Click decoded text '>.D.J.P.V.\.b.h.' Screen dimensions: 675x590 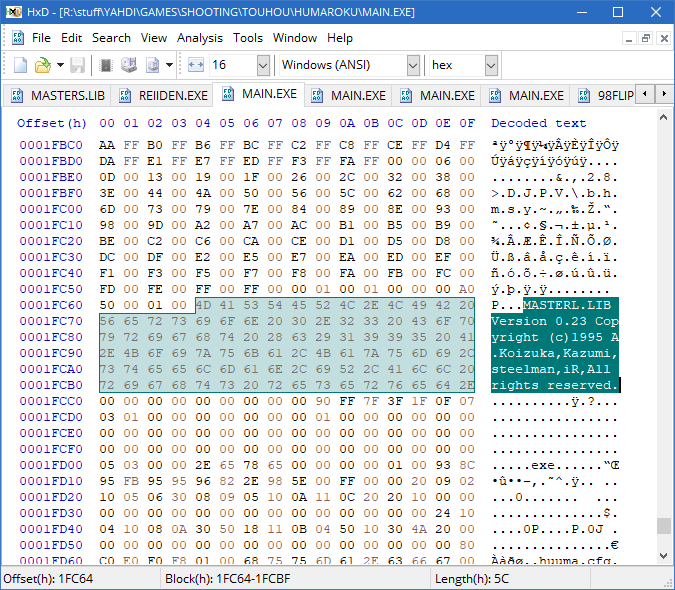click(x=555, y=193)
